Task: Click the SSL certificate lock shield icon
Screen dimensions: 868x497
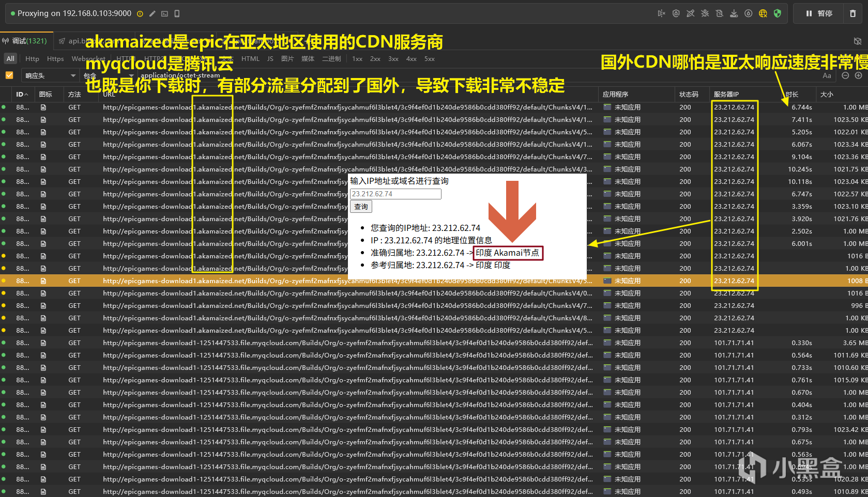Action: coord(676,13)
